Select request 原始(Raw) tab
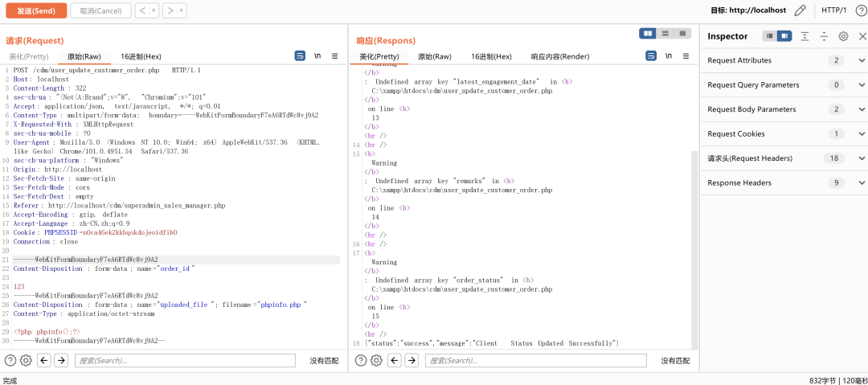The image size is (868, 385). click(84, 56)
